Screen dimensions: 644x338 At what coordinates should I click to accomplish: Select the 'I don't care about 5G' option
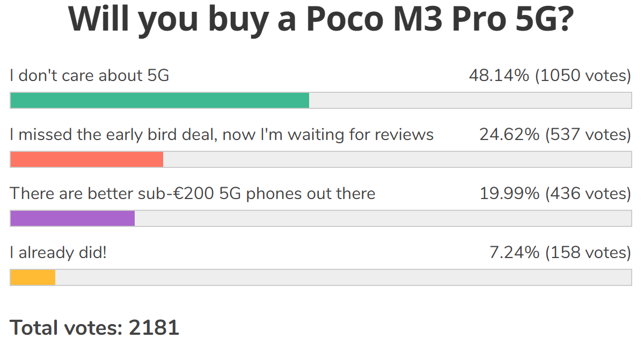coord(90,76)
